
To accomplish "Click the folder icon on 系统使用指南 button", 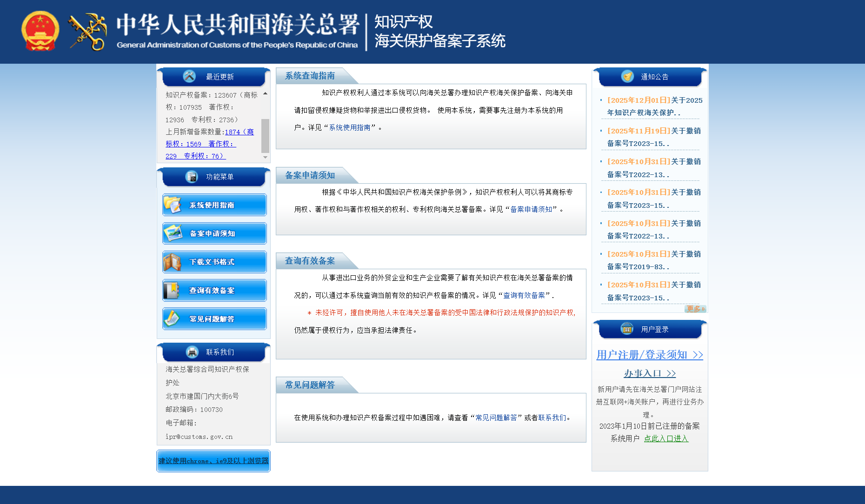I will point(173,205).
